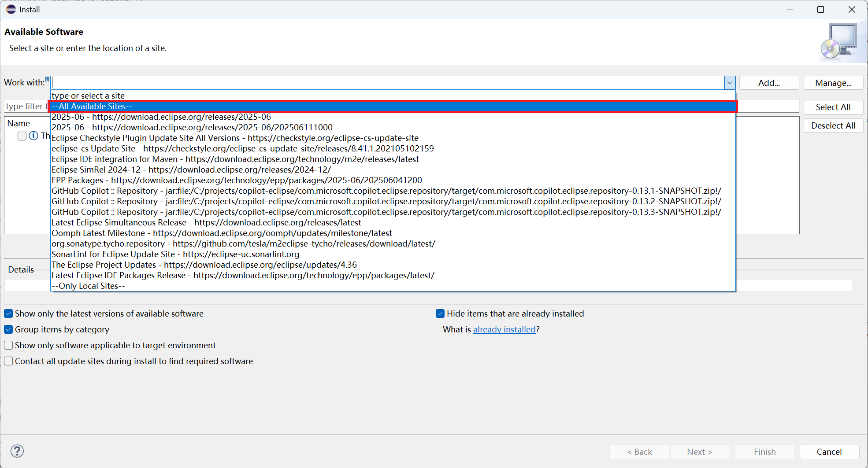
Task: Enable Show only software applicable to target environment
Action: pos(8,345)
